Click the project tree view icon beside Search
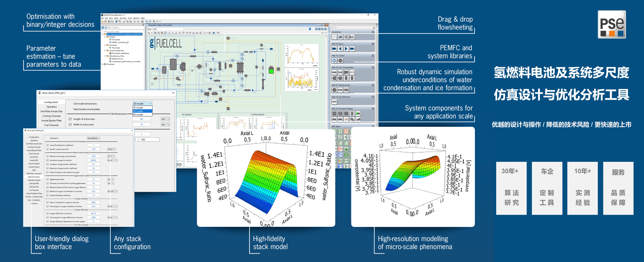 click(103, 28)
